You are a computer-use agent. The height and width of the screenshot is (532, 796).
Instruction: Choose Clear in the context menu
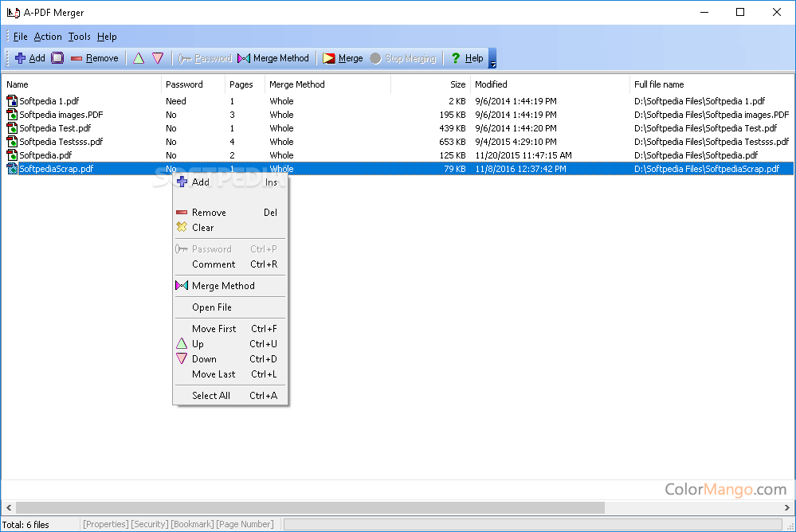click(x=202, y=227)
